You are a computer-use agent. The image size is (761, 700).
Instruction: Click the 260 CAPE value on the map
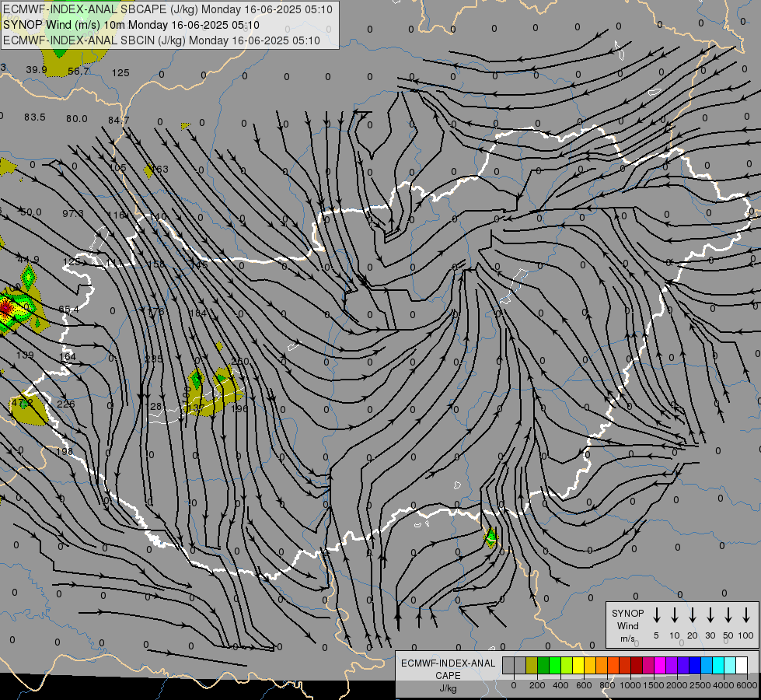pyautogui.click(x=240, y=362)
